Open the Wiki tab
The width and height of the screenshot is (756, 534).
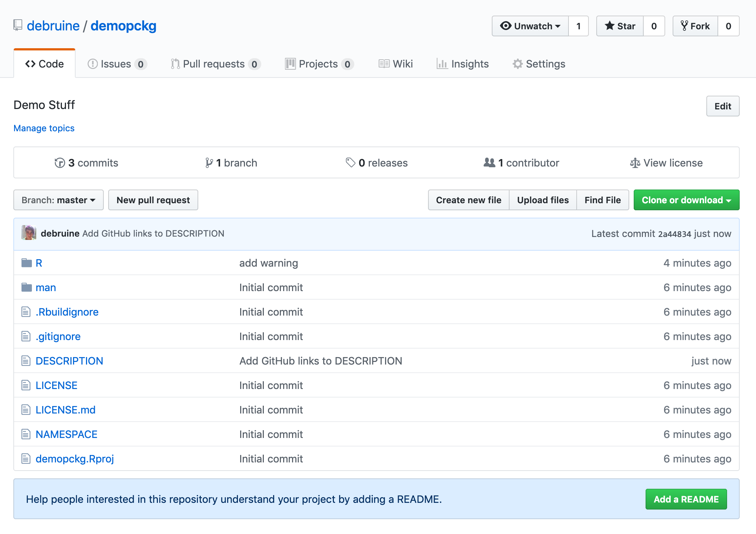coord(395,64)
